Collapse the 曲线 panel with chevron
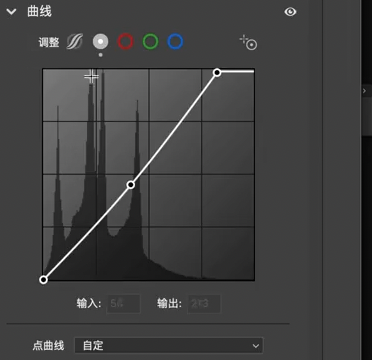The image size is (372, 360). coord(12,12)
